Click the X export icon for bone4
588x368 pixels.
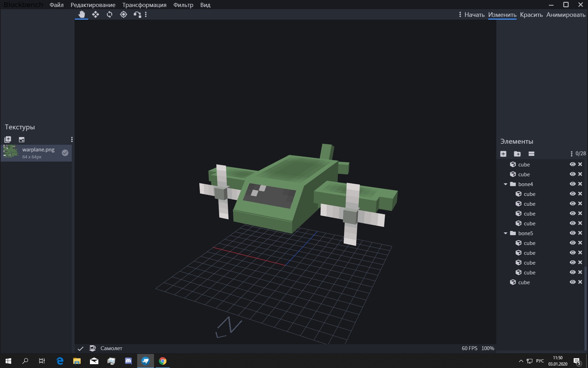pyautogui.click(x=580, y=184)
